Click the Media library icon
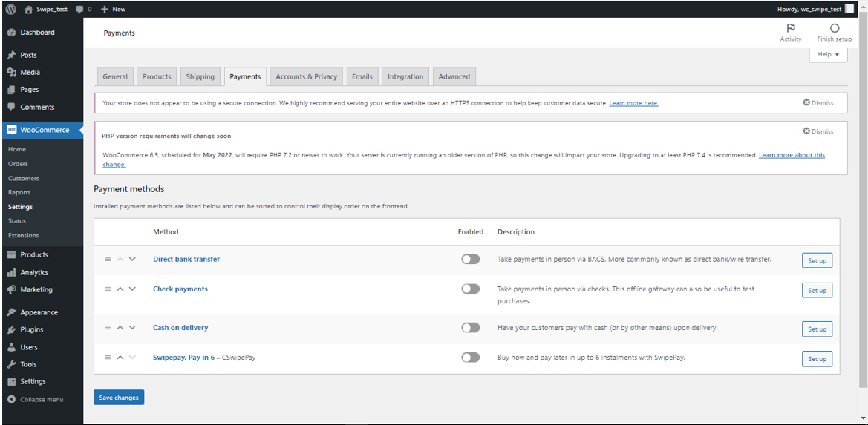 (x=11, y=73)
